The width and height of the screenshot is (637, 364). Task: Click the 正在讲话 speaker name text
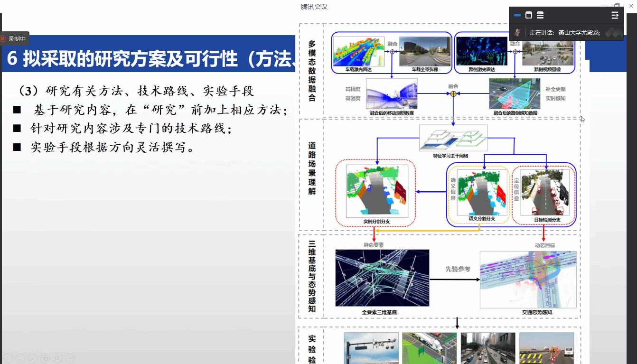point(564,33)
